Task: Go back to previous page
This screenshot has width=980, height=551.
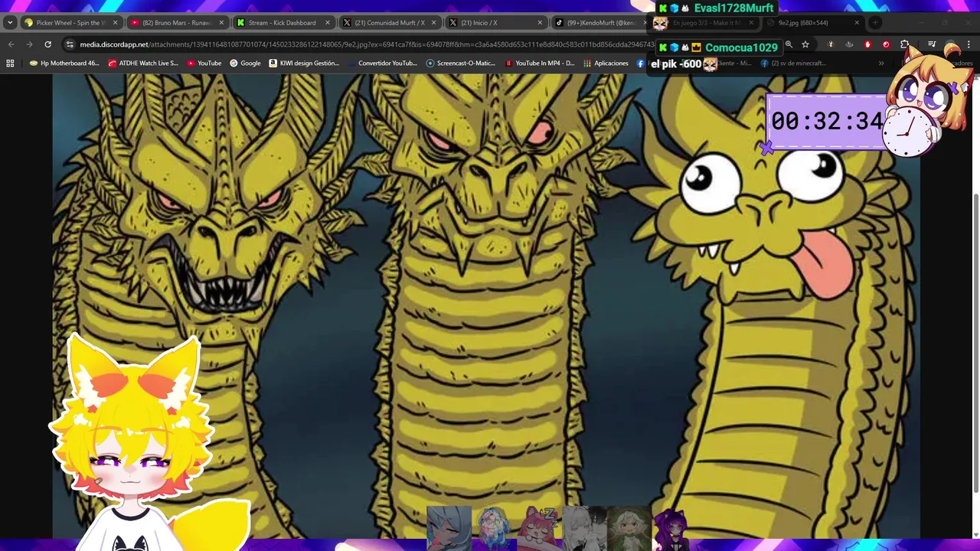Action: 11,44
